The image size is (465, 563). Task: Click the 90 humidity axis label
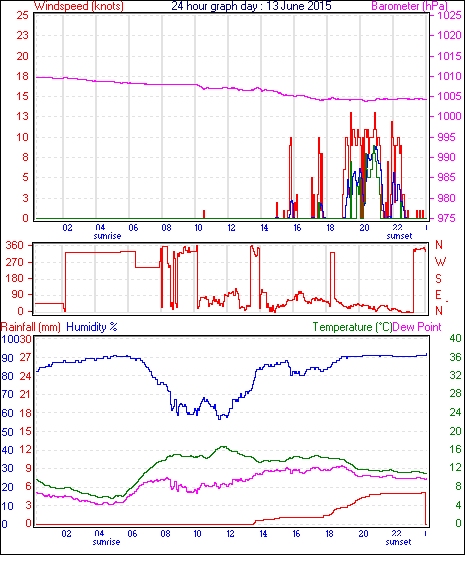(x=8, y=358)
